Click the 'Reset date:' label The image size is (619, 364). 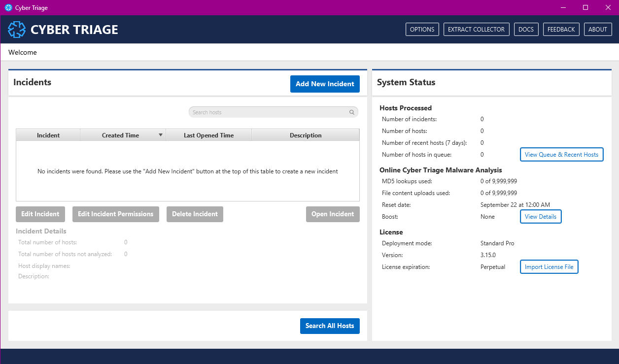click(396, 205)
